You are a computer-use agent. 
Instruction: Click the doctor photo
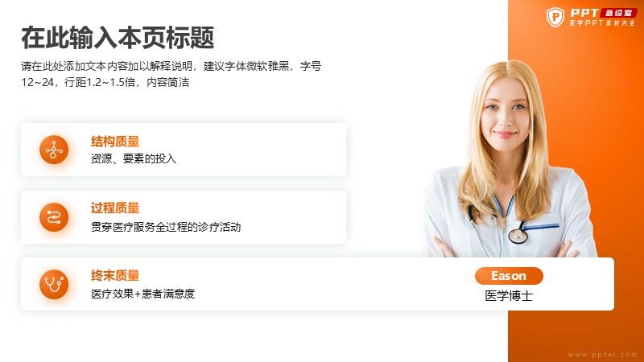(510, 160)
